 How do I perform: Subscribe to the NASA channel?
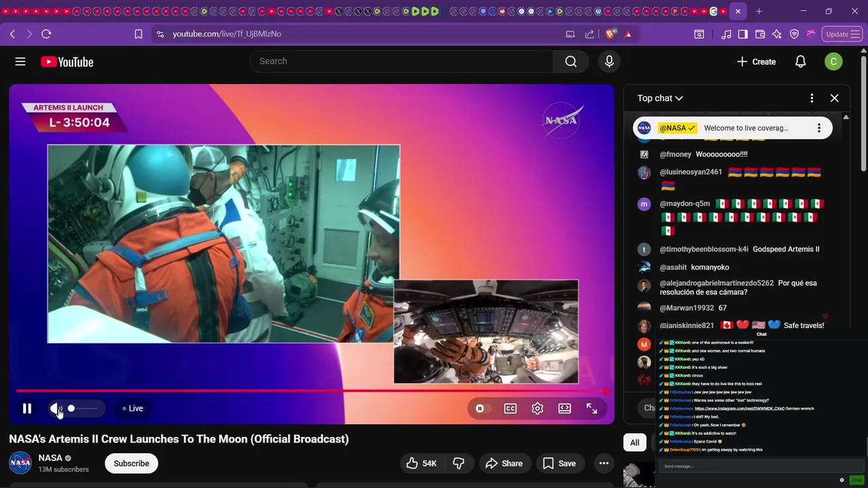pos(132,464)
